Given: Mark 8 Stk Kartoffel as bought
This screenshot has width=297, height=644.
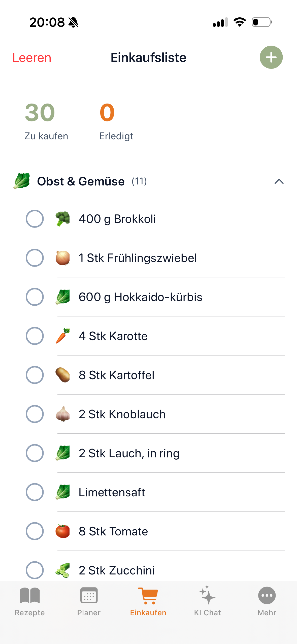Looking at the screenshot, I should (35, 375).
